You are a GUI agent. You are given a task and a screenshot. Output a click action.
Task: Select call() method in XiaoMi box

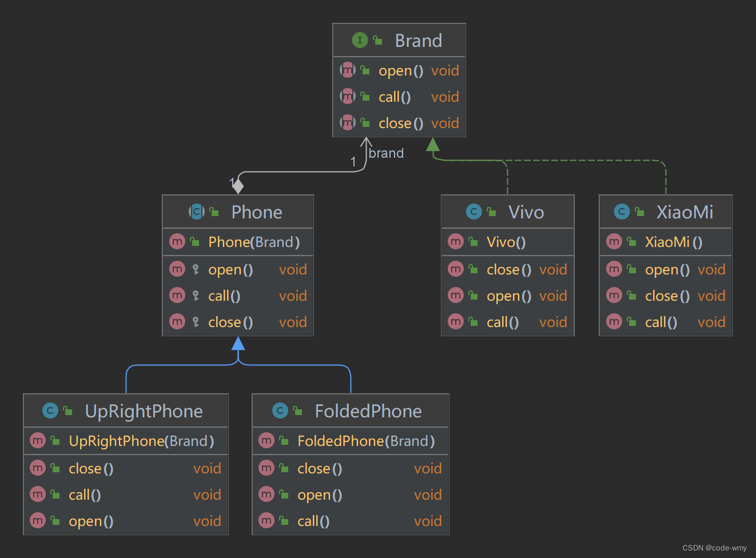[666, 322]
